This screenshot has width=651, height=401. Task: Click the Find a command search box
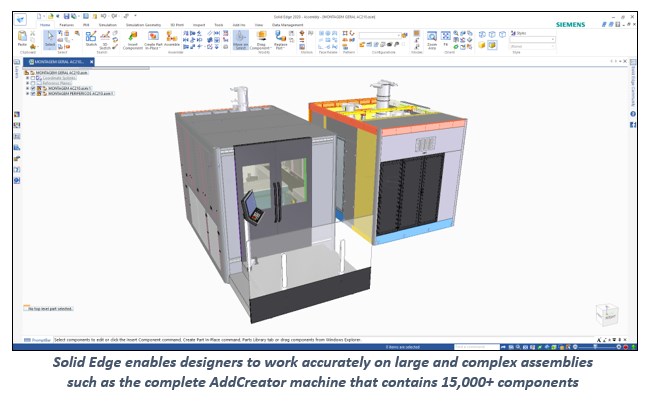(x=477, y=347)
